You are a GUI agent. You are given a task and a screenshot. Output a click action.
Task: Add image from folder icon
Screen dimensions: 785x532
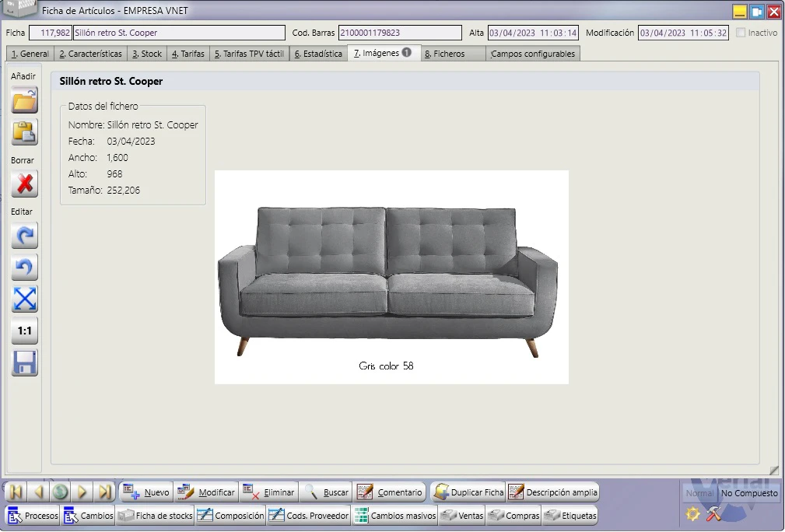[25, 100]
